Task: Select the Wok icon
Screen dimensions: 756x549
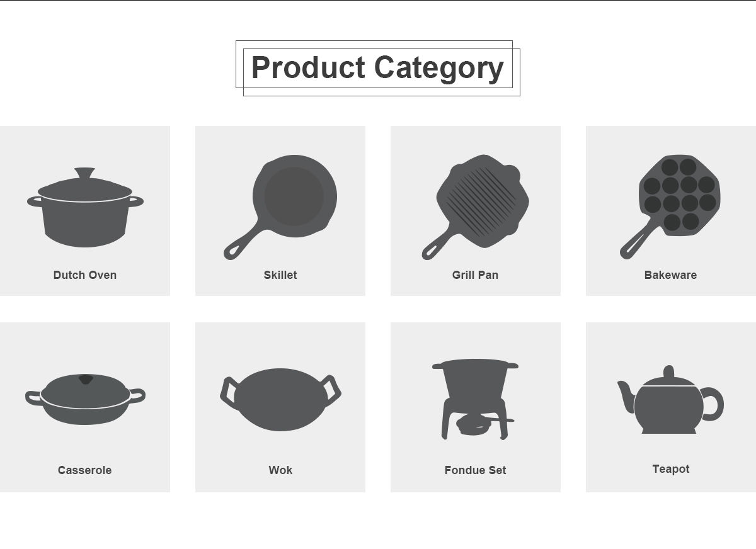Action: coord(280,400)
